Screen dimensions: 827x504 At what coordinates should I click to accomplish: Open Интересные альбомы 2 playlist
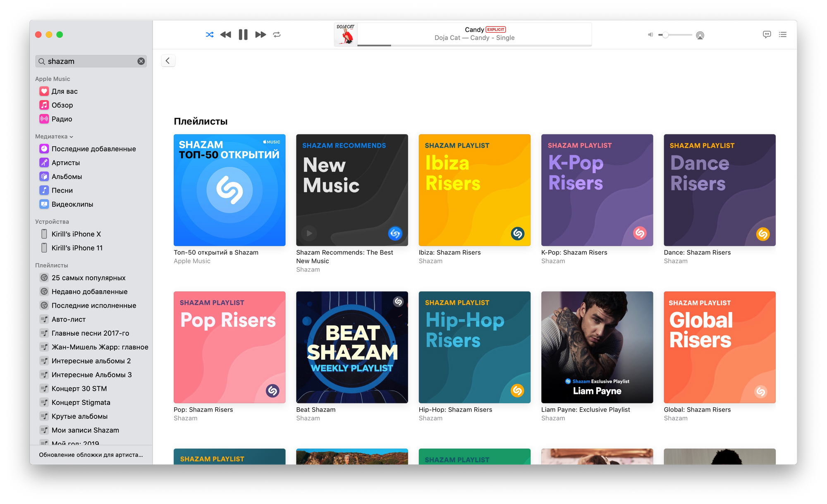[x=91, y=361]
